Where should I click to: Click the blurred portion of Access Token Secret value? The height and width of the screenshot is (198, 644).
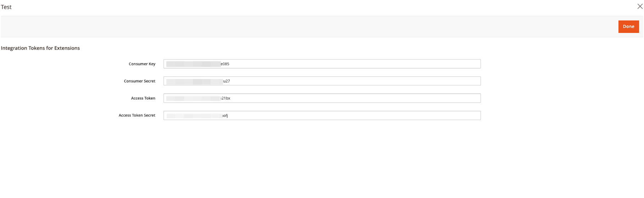click(194, 115)
